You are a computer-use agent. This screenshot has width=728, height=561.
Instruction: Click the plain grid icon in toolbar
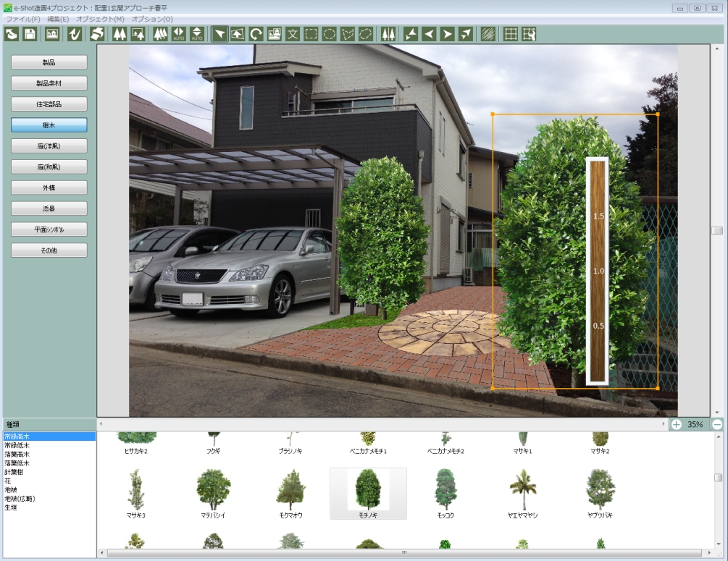[510, 34]
